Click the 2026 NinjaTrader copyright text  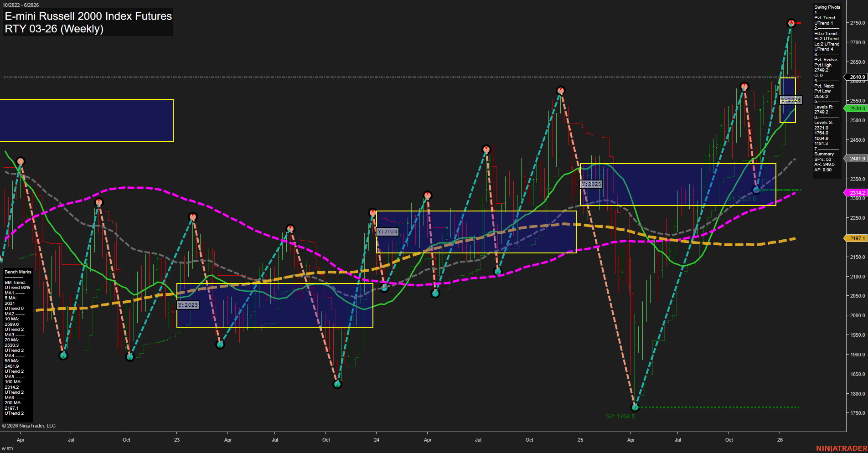click(29, 425)
